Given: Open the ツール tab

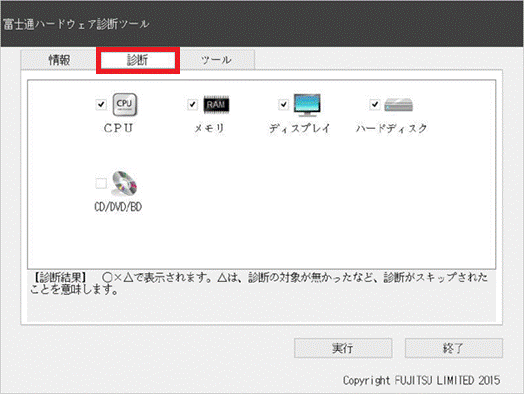Looking at the screenshot, I should coord(216,60).
